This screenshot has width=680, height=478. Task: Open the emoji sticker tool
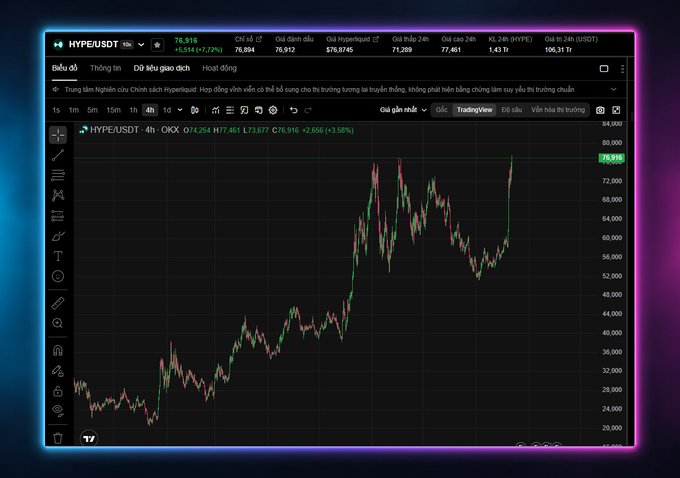click(x=58, y=276)
